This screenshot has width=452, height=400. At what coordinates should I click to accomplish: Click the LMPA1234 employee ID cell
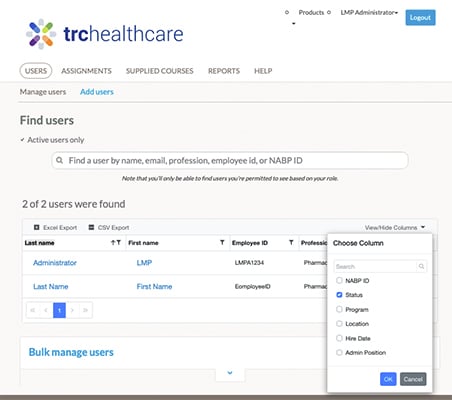pyautogui.click(x=249, y=263)
